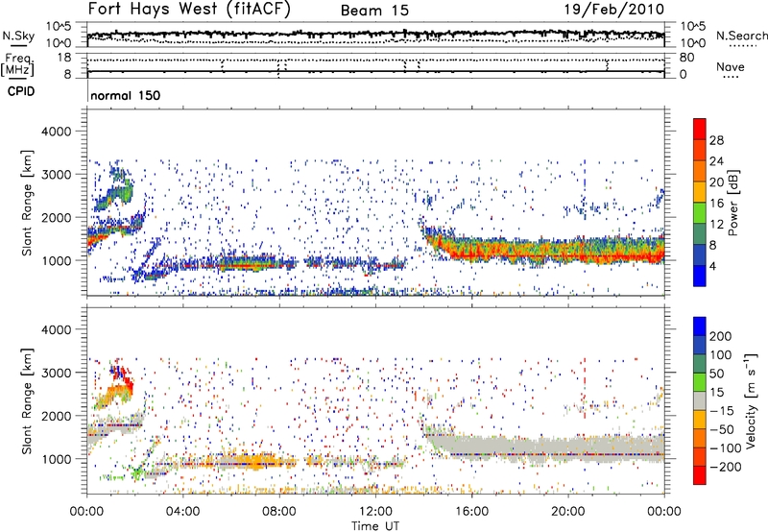The height and width of the screenshot is (532, 768).
Task: Click the 18 MHz frequency tick label
Action: click(64, 58)
